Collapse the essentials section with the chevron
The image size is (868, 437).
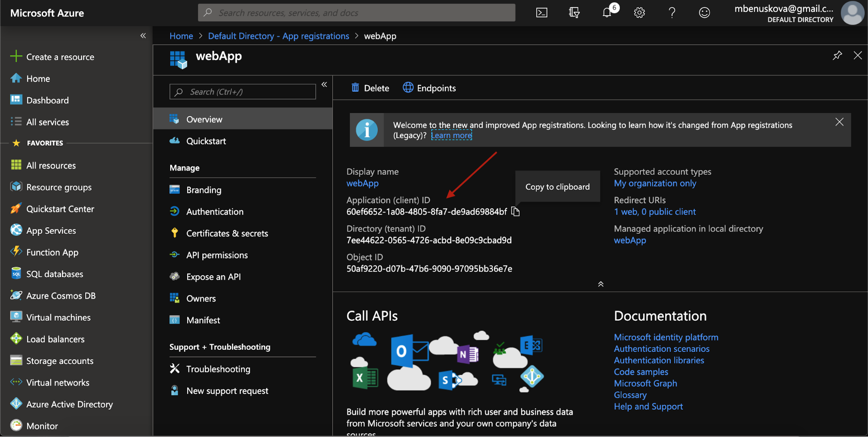[x=601, y=284]
